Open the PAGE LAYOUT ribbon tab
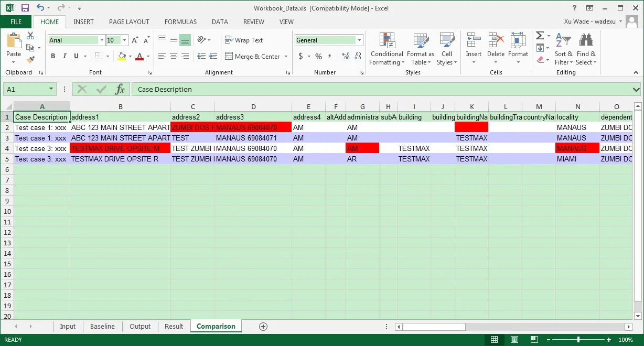This screenshot has width=644, height=346. coord(129,22)
